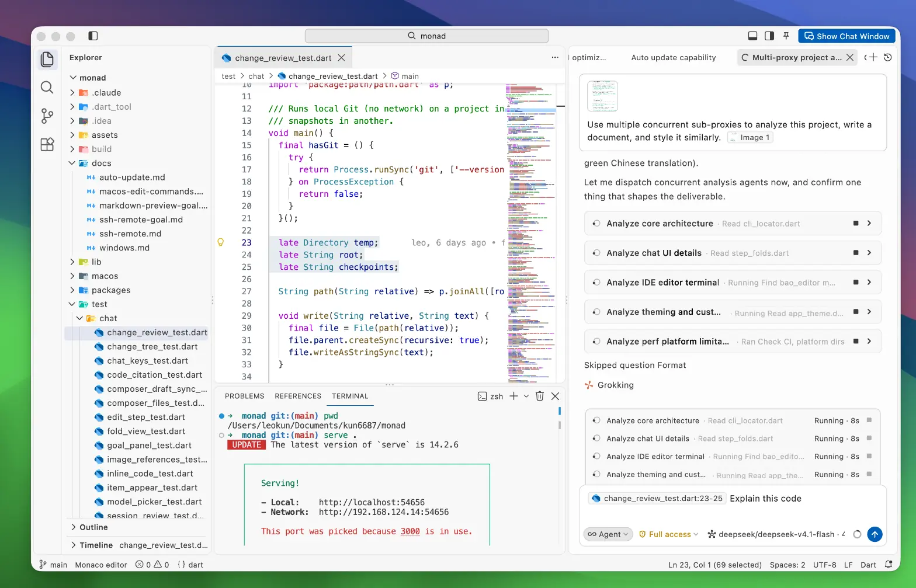Click the lightbulb code action on line 23
The height and width of the screenshot is (588, 916).
click(221, 242)
